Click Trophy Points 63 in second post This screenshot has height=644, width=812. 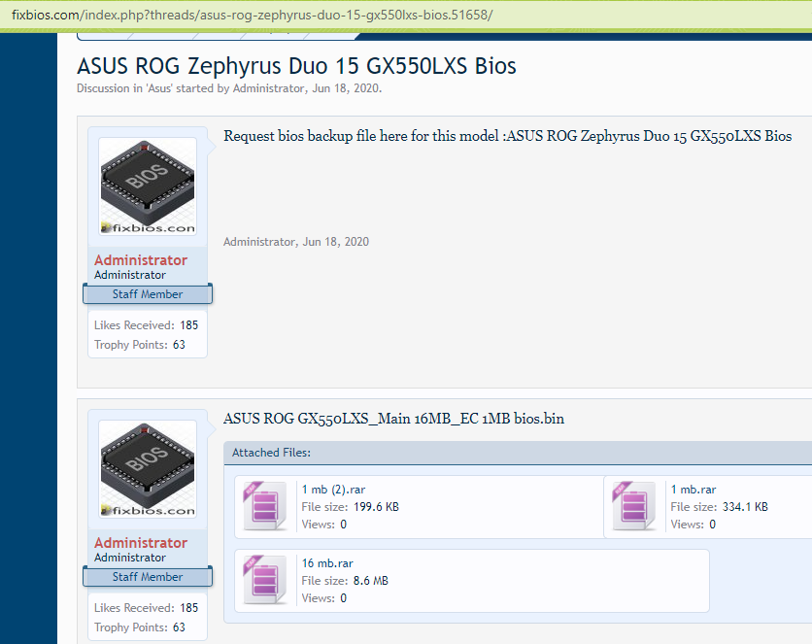tap(139, 627)
